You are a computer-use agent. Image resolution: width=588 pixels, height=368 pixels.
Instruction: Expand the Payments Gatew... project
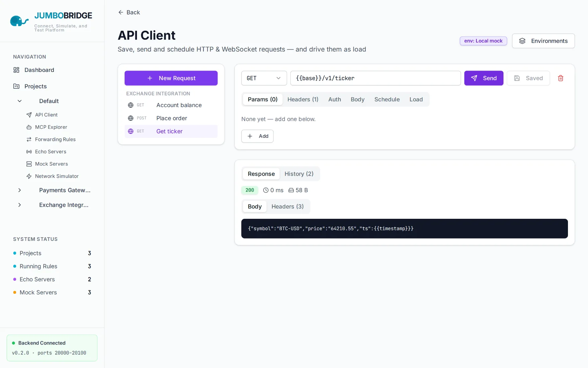(20, 190)
